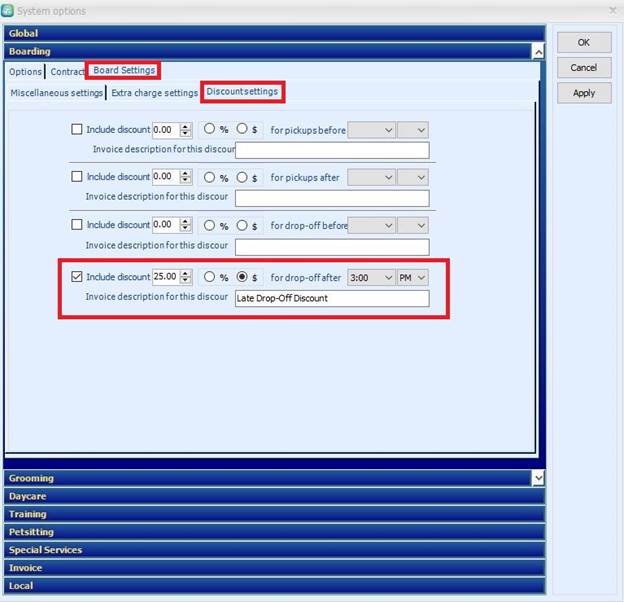Open AM/PM dropdown for pickups before
Screen dimensions: 624x602
point(413,130)
